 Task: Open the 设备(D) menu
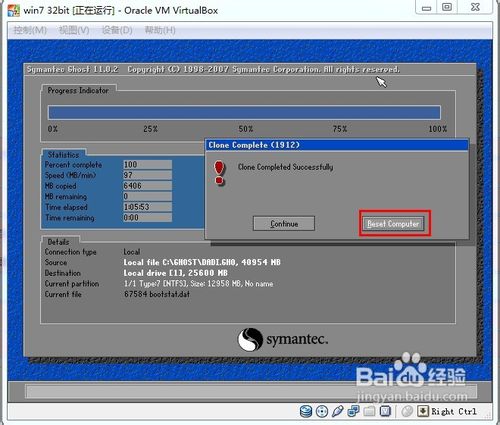[x=117, y=30]
